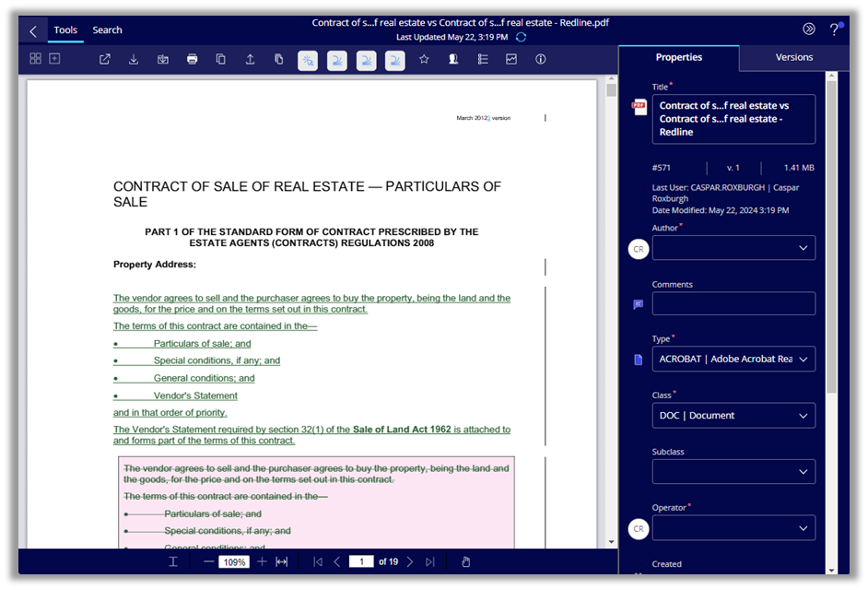Expand the Author selection dropdown
The width and height of the screenshot is (868, 590).
coord(733,247)
